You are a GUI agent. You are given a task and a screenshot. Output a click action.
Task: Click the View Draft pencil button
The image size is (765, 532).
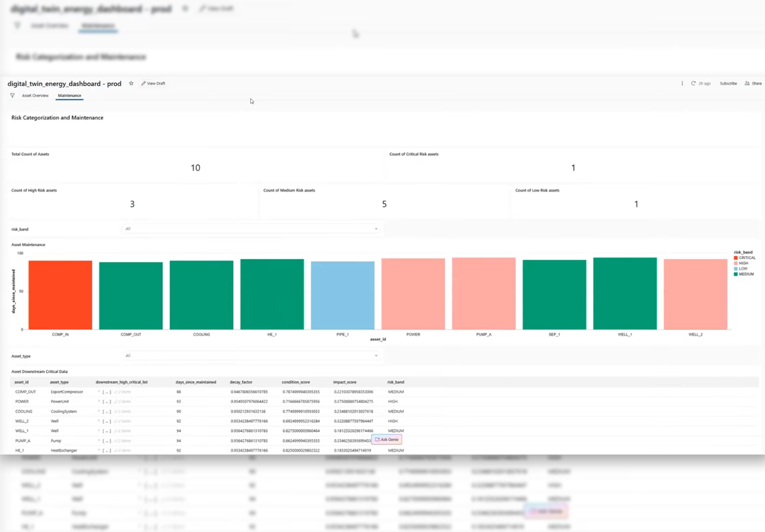click(153, 84)
